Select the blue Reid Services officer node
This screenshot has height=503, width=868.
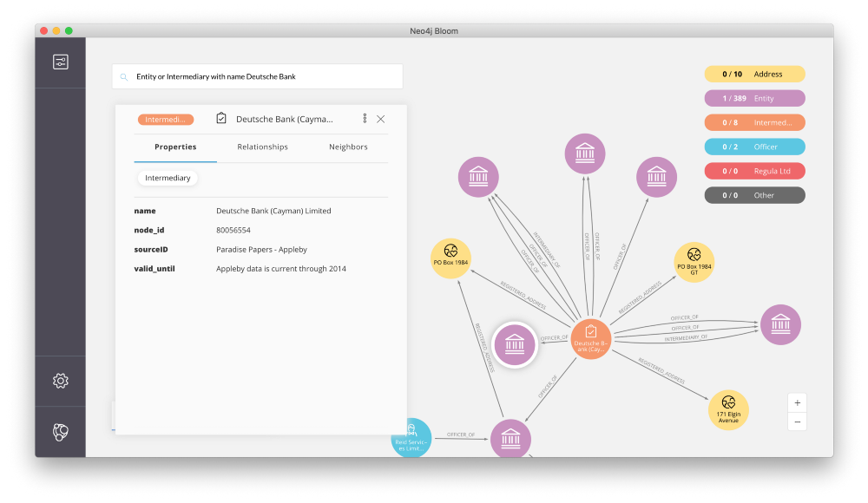pyautogui.click(x=411, y=438)
